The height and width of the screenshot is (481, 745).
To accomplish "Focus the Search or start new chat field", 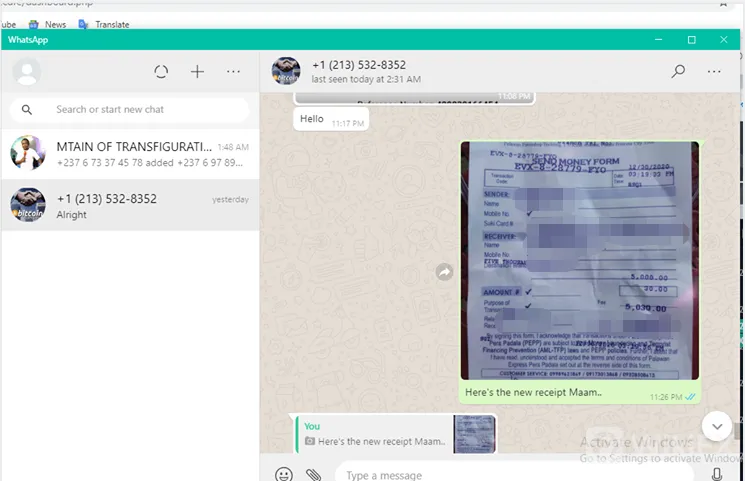I will (129, 110).
